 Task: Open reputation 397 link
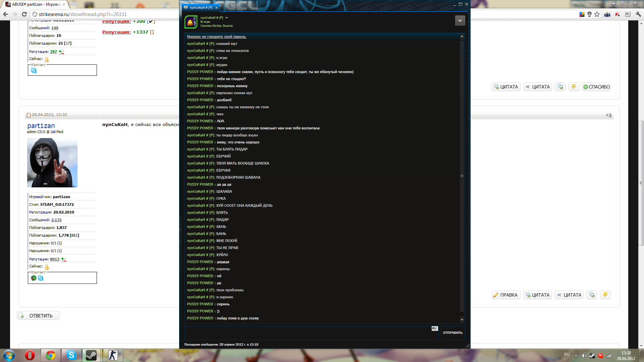[53, 52]
